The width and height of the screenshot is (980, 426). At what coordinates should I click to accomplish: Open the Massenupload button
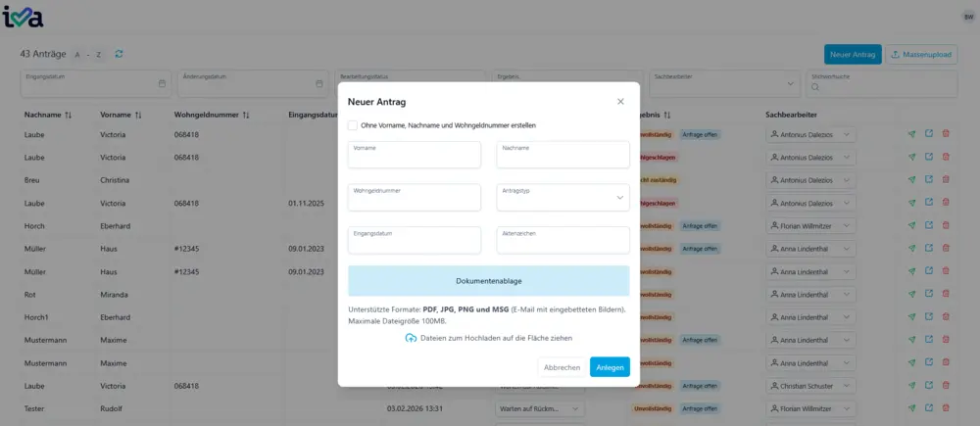(921, 54)
